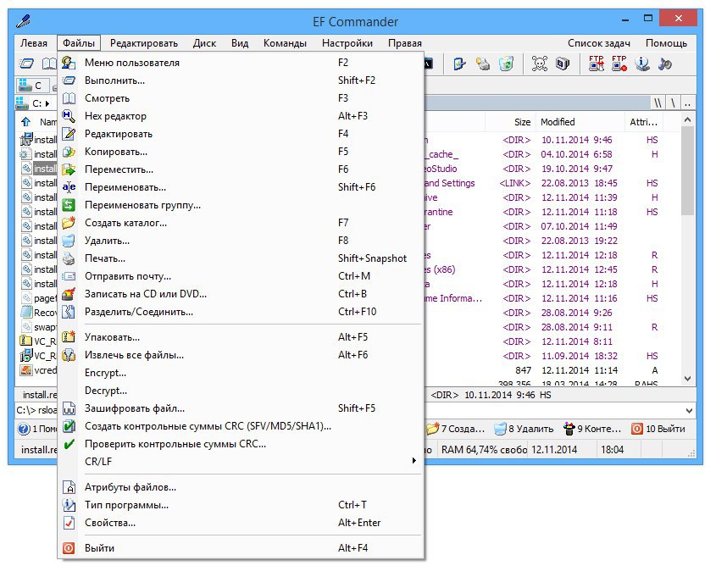
Task: Click the properties icon beside Свойства
Action: click(x=69, y=523)
